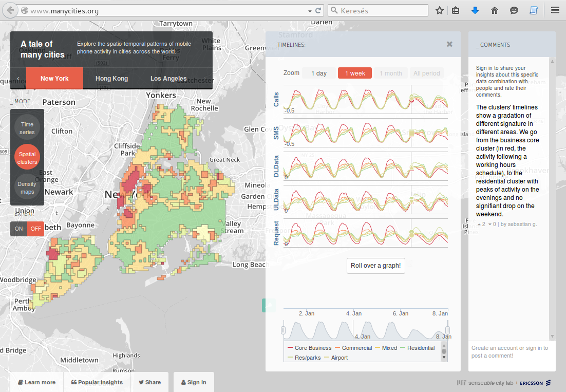Select the Density maps mode
The image size is (566, 392).
point(27,188)
